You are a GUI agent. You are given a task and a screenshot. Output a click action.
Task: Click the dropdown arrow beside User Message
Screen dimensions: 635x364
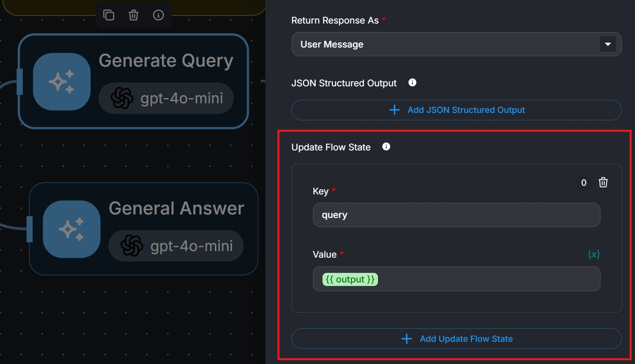(x=608, y=44)
